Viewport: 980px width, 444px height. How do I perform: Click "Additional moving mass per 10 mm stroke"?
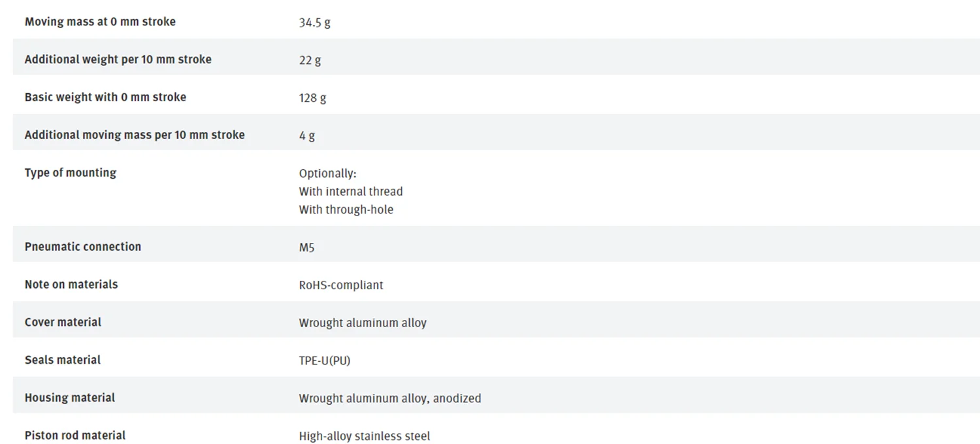tap(135, 135)
